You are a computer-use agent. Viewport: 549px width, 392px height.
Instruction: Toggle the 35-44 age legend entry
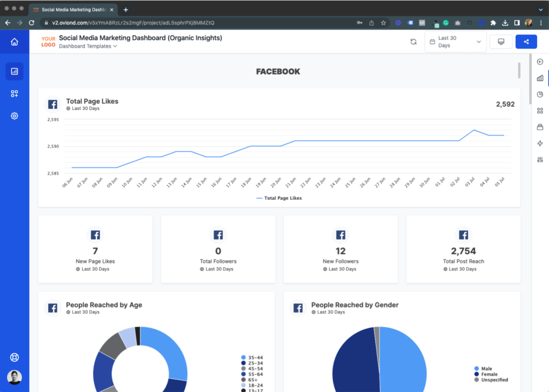pyautogui.click(x=252, y=357)
